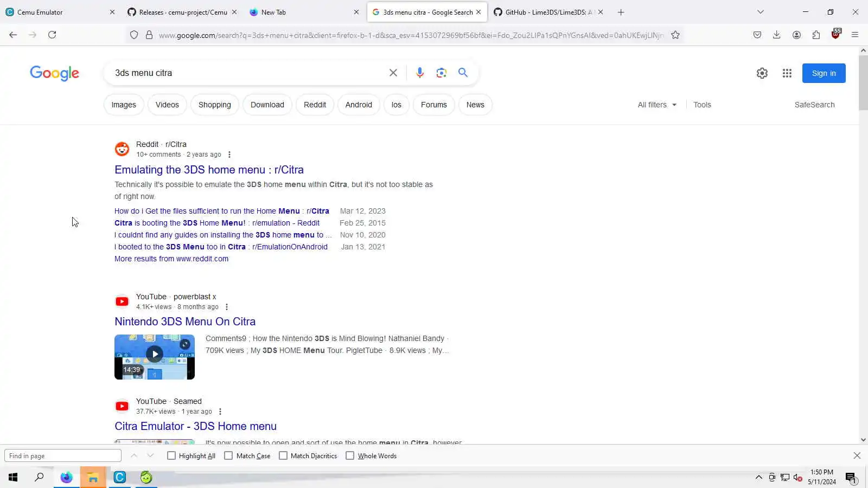Open the Firefox account icon
Screen dimensions: 868x488
point(796,35)
